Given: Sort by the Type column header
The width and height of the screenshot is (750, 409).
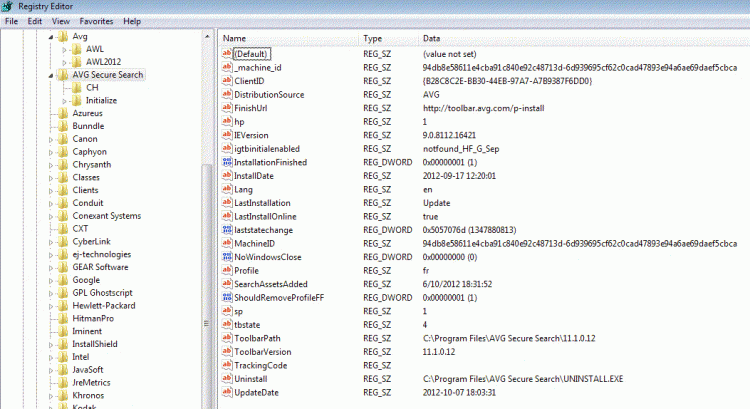Looking at the screenshot, I should tap(388, 38).
